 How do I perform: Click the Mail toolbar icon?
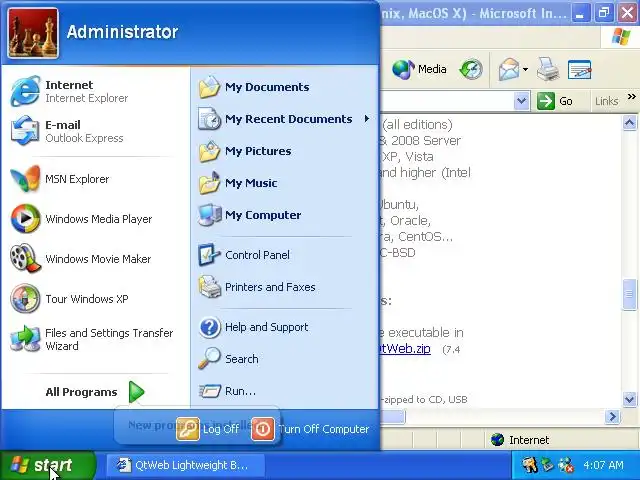[x=508, y=69]
